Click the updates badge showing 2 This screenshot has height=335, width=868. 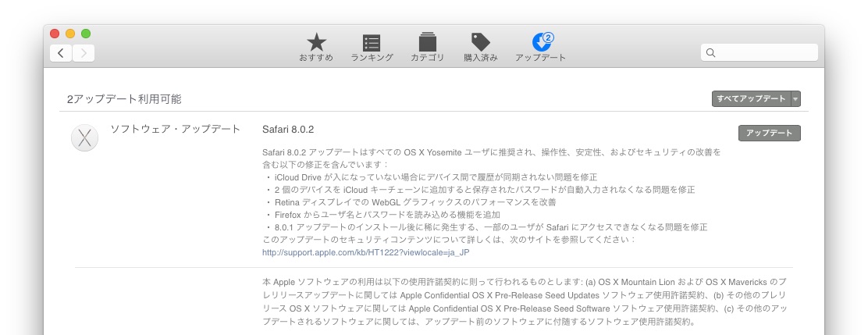coord(548,37)
